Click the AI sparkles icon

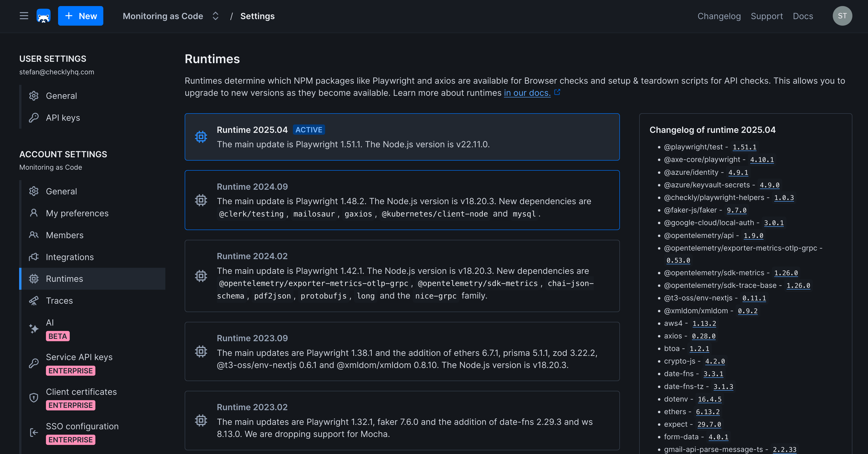pyautogui.click(x=34, y=329)
